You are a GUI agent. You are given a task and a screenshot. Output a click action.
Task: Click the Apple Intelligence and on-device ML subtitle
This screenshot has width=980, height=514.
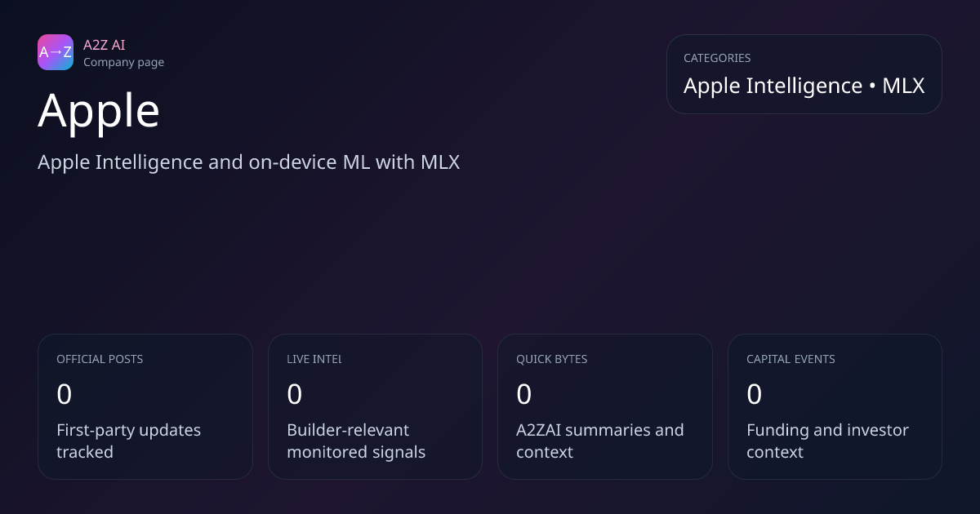click(248, 162)
